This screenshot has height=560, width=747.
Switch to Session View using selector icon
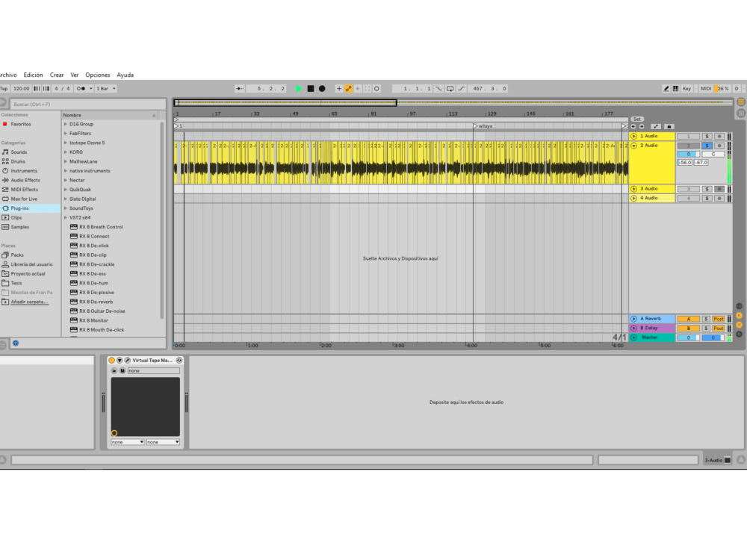point(741,113)
